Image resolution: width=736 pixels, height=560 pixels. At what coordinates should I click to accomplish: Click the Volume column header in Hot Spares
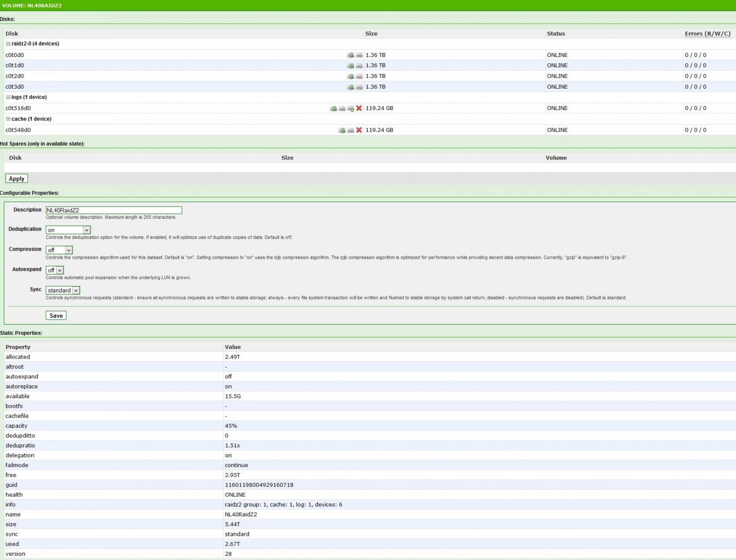pos(556,158)
